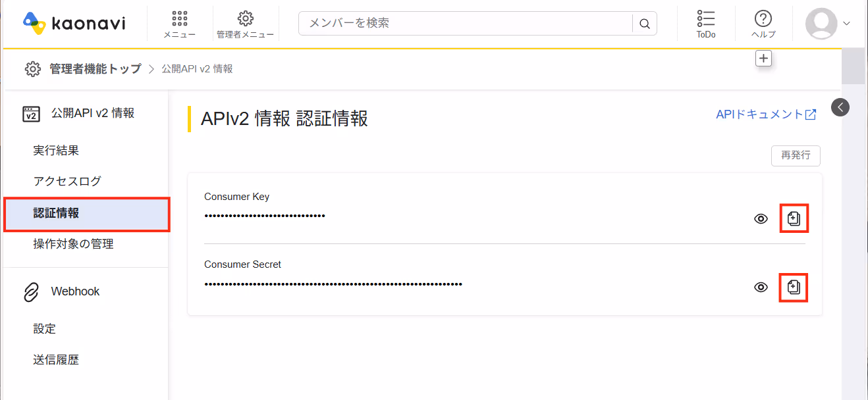
Task: Click the user avatar icon
Action: tap(821, 23)
